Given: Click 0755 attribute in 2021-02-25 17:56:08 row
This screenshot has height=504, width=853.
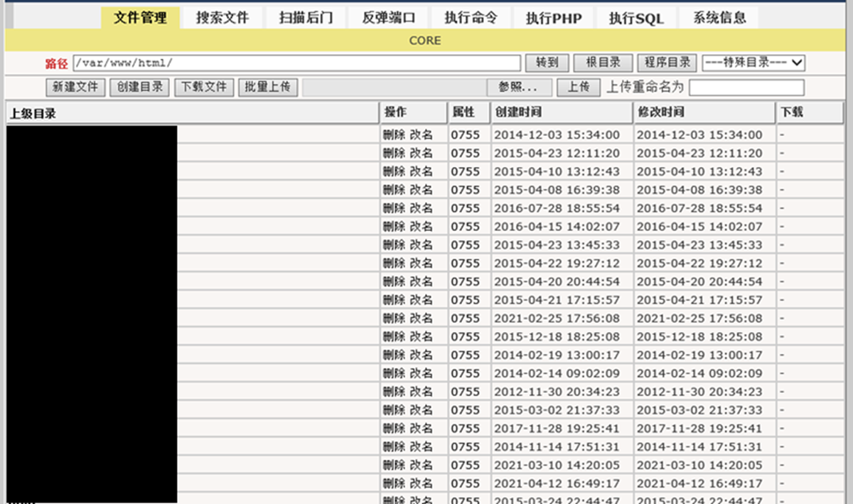Looking at the screenshot, I should [466, 318].
